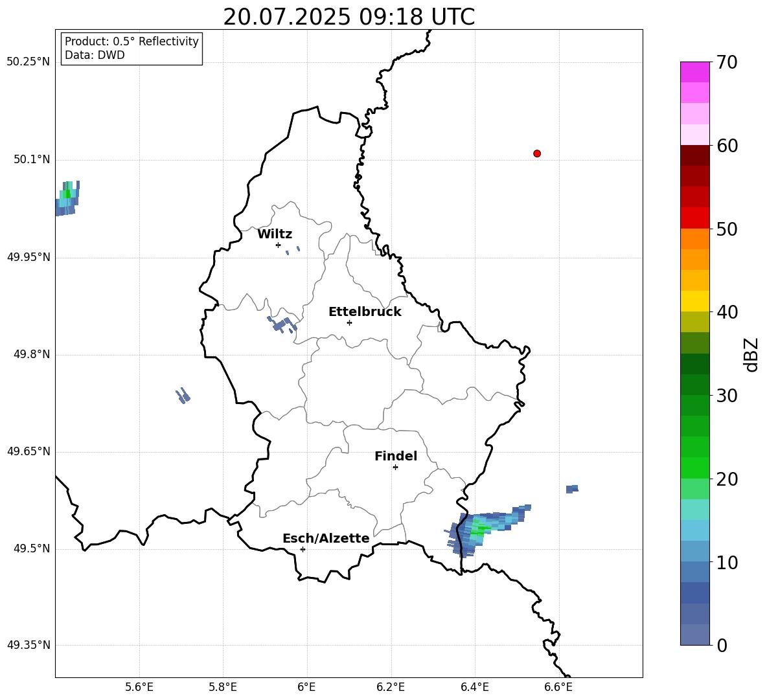The width and height of the screenshot is (767, 700).
Task: Click the 49.35°N latitude label
Action: tap(29, 645)
